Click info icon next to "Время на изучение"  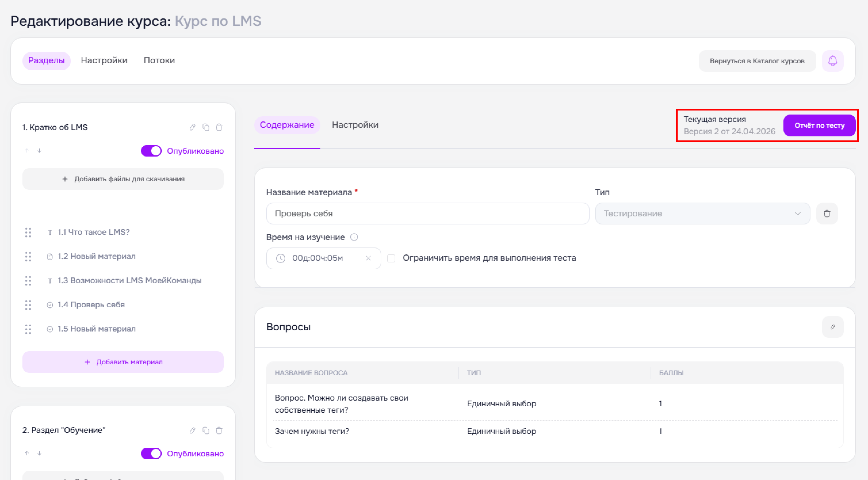(x=354, y=237)
